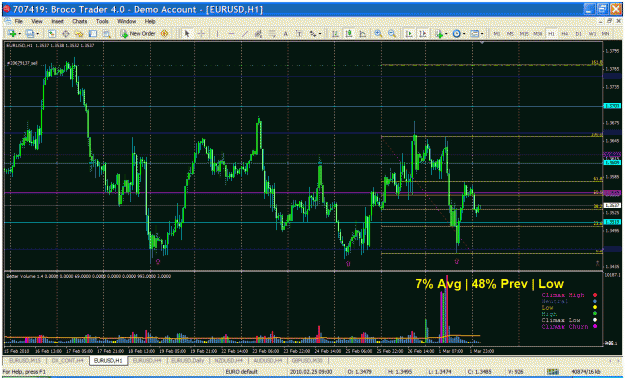The width and height of the screenshot is (625, 378).
Task: Select the MN timeframe button
Action: (605, 34)
